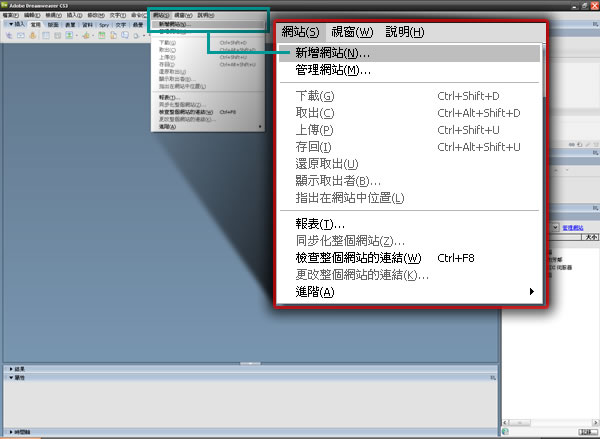The width and height of the screenshot is (600, 439).
Task: Open the 文字(T) Text menu in menu bar
Action: point(118,15)
